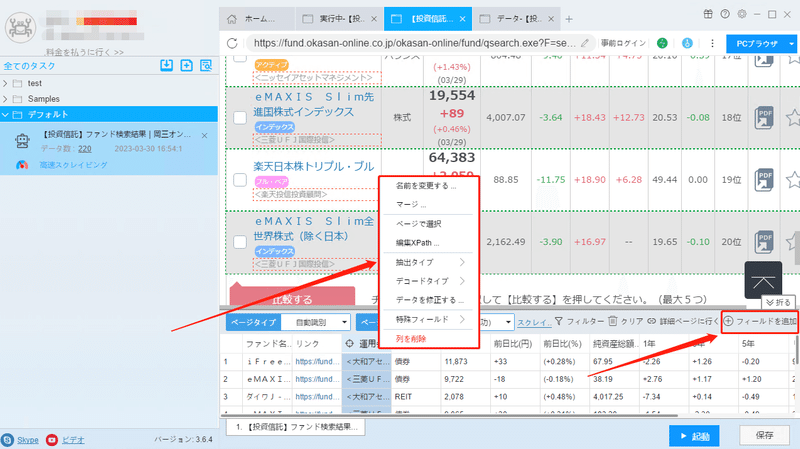800x449 pixels.
Task: Choose データを修正する in context menu
Action: [x=429, y=300]
